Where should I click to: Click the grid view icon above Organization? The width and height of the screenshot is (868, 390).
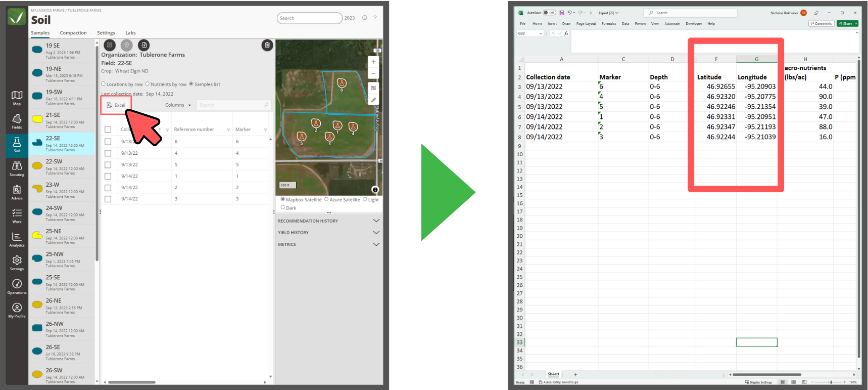[110, 45]
